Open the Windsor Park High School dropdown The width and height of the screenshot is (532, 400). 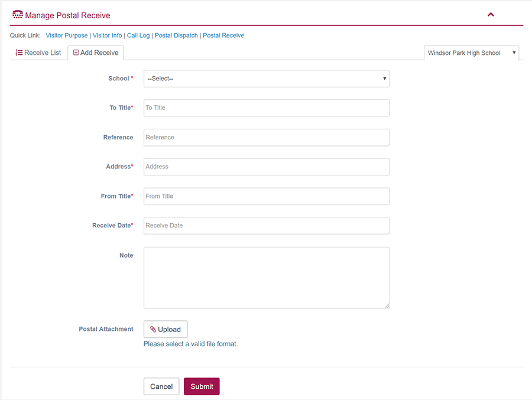pos(471,53)
